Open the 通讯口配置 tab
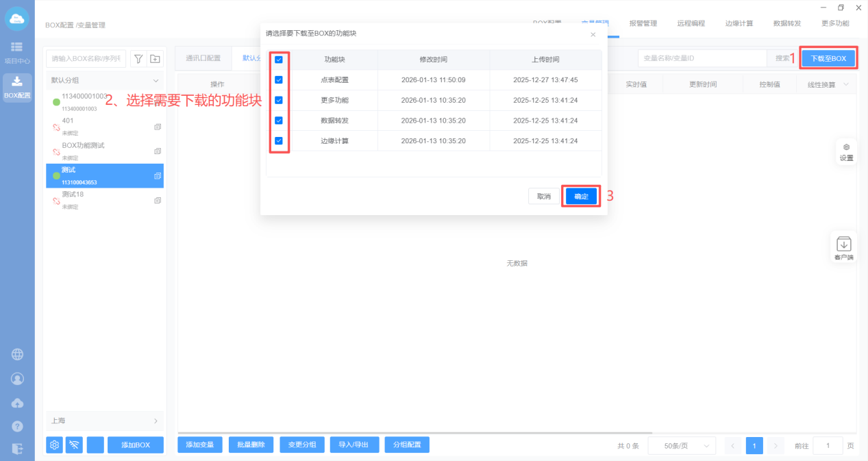This screenshot has width=868, height=461. [203, 58]
